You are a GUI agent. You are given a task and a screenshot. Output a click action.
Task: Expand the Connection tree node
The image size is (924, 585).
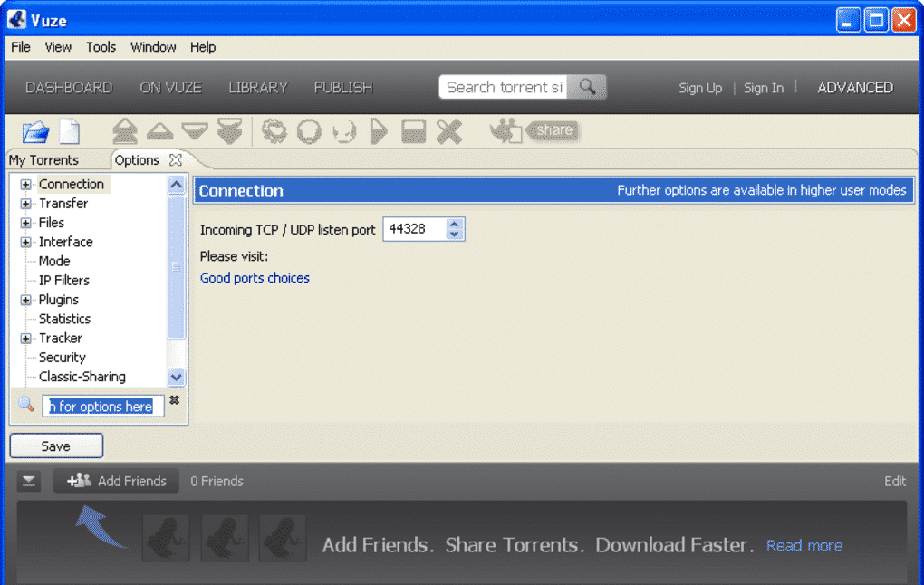[x=26, y=185]
